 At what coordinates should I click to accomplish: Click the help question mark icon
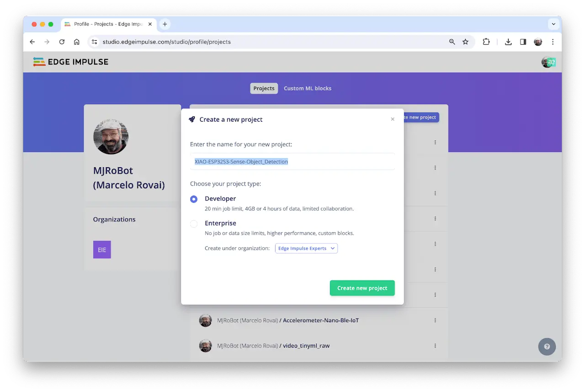[x=547, y=347]
